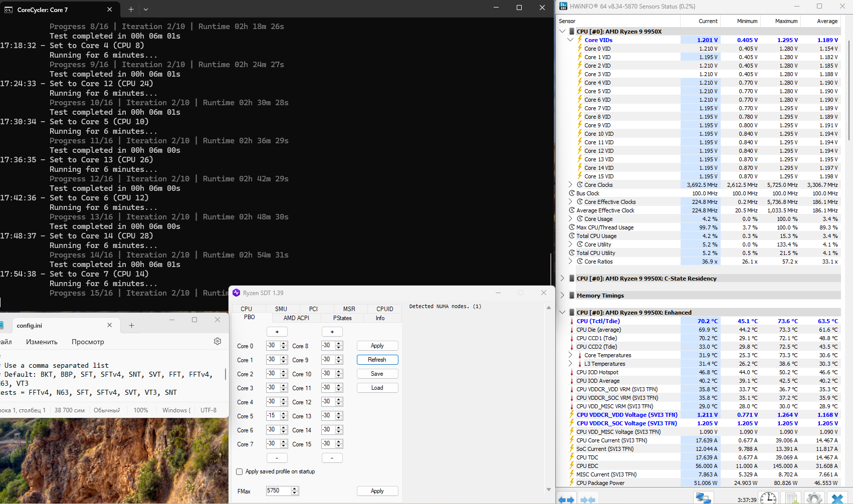Expand the Core Usage group
This screenshot has width=853, height=504.
[x=570, y=219]
